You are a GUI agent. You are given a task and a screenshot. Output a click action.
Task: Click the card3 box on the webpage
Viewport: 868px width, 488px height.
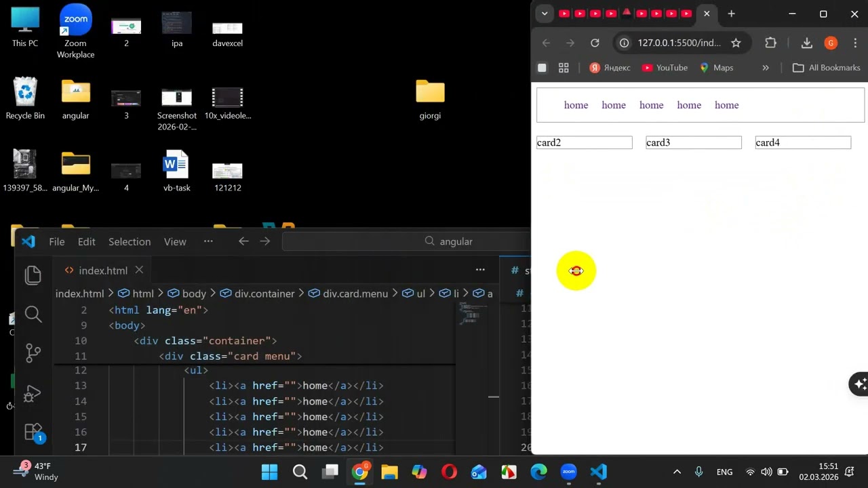(x=693, y=142)
